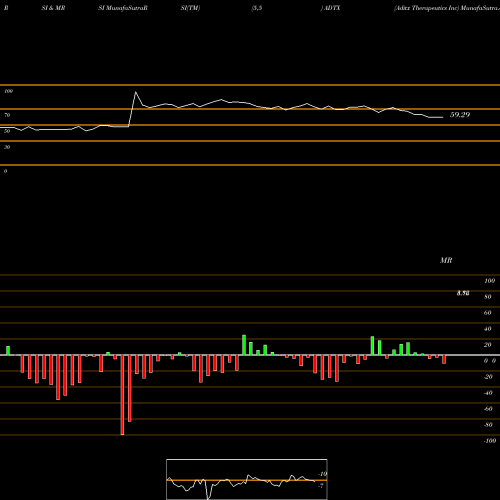Viewport: 500px width, 500px height.
Task: Click the MR axis label 20
Action: (x=488, y=345)
